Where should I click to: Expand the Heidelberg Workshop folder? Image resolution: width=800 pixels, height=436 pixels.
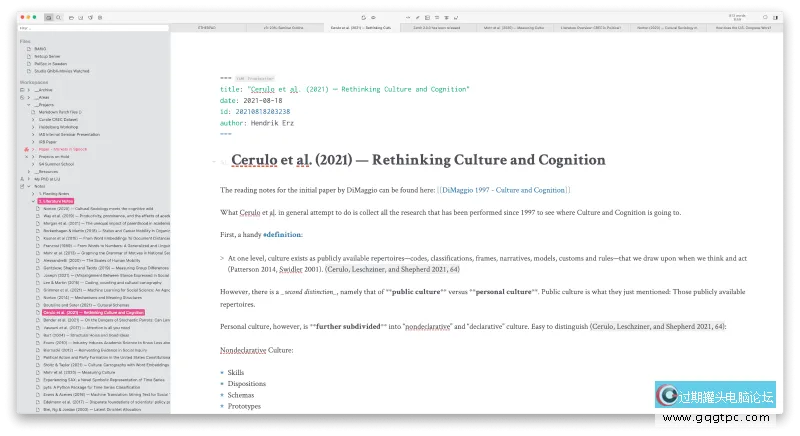pyautogui.click(x=33, y=127)
